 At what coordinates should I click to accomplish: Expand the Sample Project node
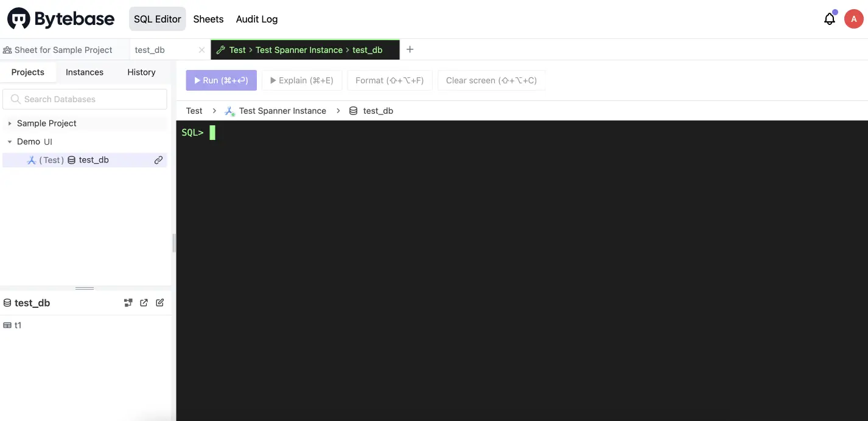[x=10, y=124]
